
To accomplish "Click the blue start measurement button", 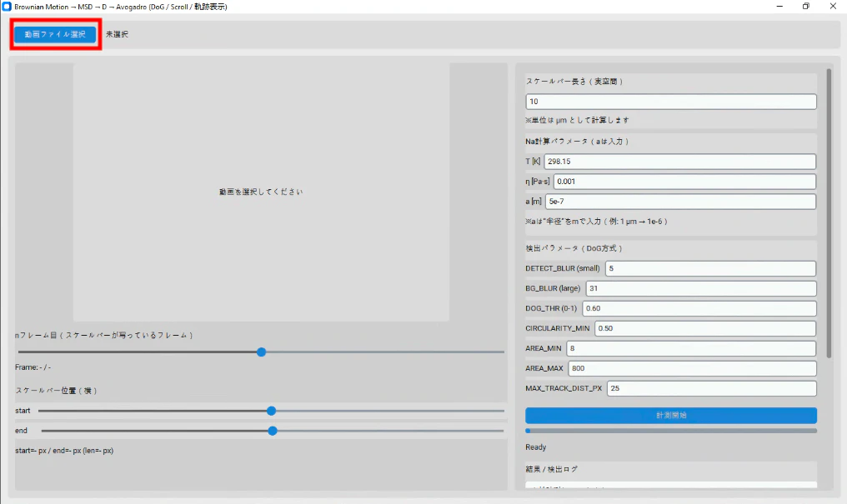I will [671, 415].
